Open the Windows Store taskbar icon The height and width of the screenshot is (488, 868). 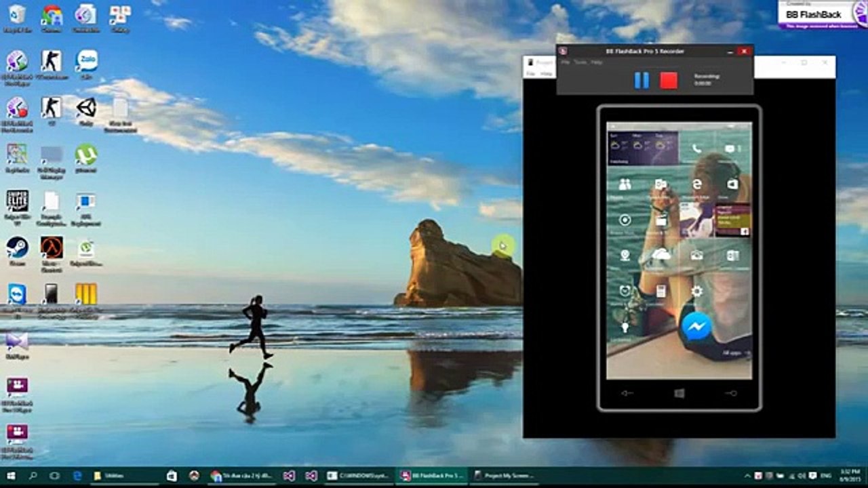pos(172,476)
